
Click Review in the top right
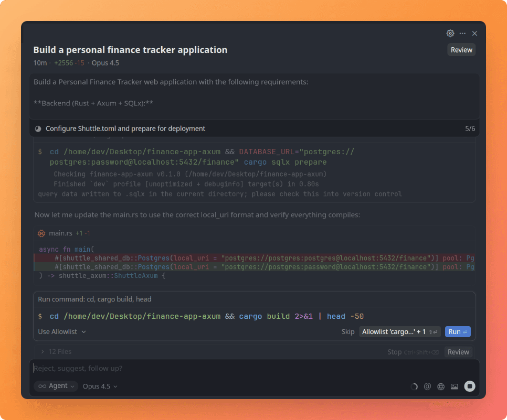click(x=461, y=49)
